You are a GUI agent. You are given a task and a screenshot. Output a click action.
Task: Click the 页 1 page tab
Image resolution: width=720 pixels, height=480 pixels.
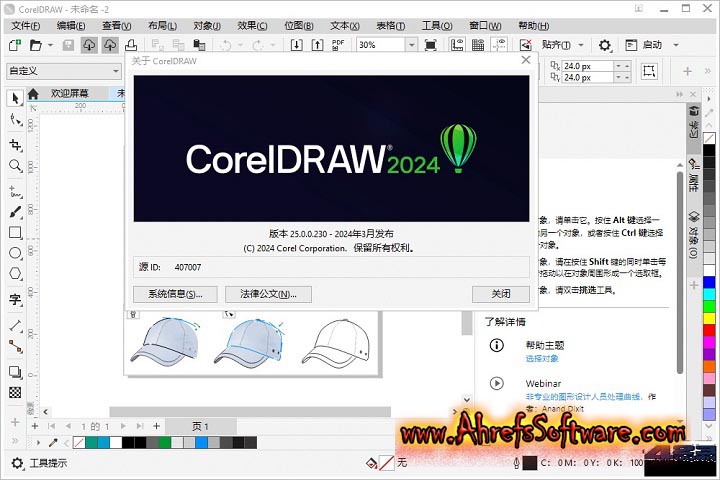(201, 427)
